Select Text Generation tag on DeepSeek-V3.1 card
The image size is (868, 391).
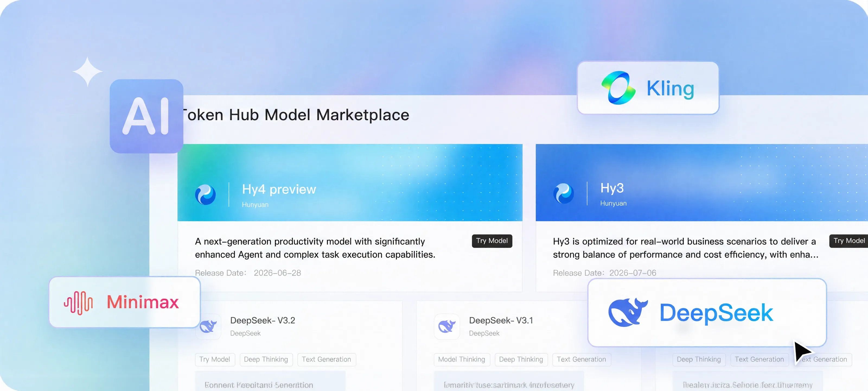pyautogui.click(x=581, y=359)
